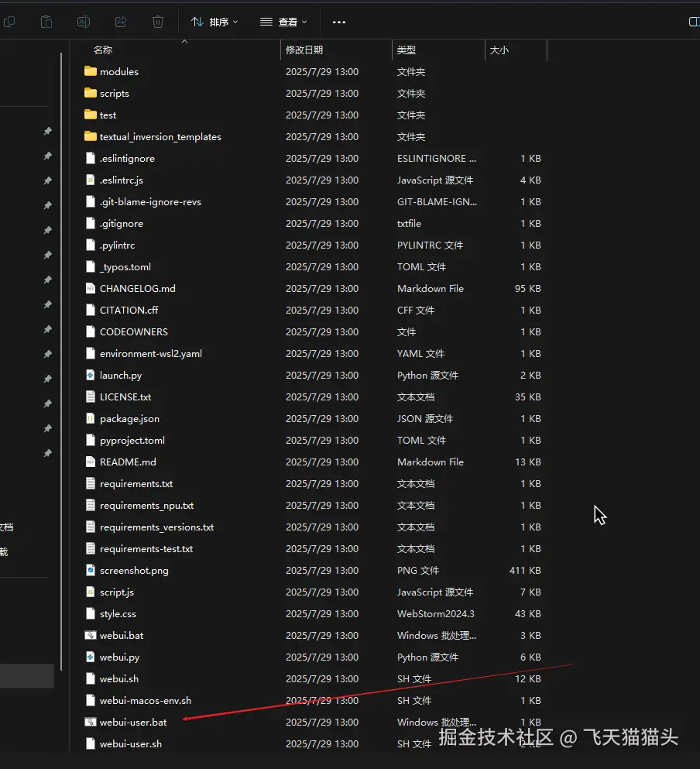700x769 pixels.
Task: Select the test folder icon
Action: (x=91, y=115)
